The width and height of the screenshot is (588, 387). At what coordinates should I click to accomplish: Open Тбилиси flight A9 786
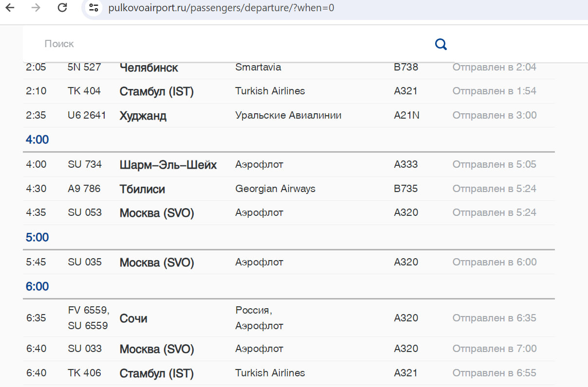click(142, 189)
